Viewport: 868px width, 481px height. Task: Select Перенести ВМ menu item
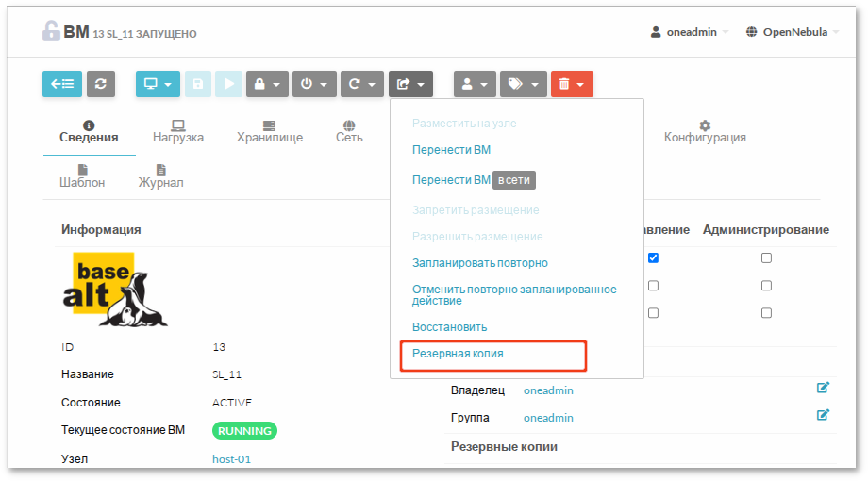[x=451, y=149]
